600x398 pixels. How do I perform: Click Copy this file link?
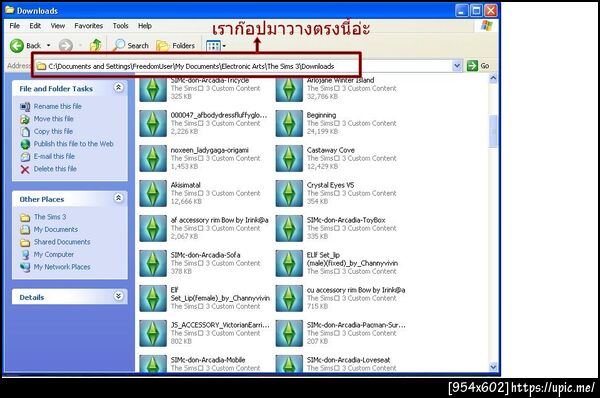(53, 131)
